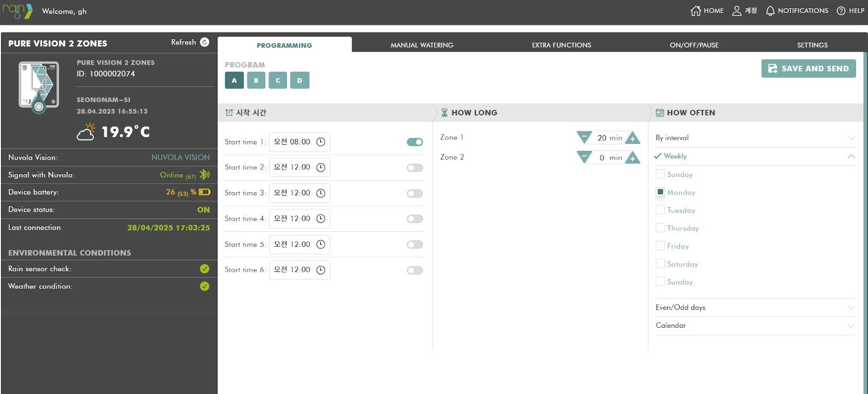Viewport: 868px width, 394px height.
Task: Open the clock picker for Start time 1
Action: pos(321,142)
